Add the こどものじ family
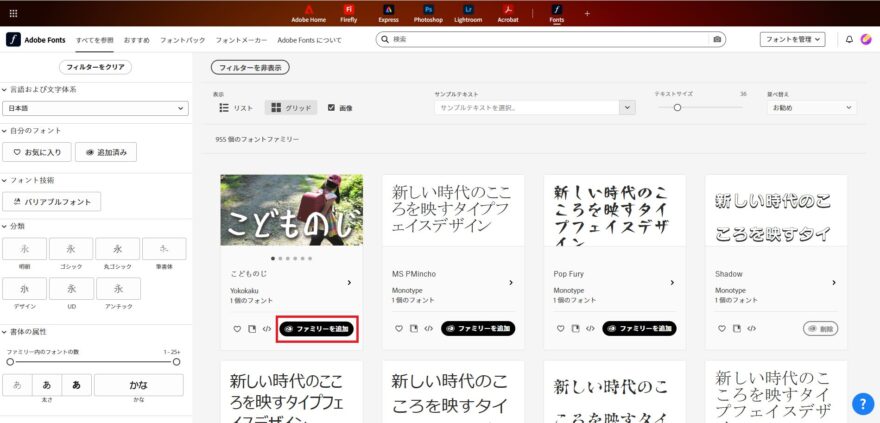 (x=317, y=329)
